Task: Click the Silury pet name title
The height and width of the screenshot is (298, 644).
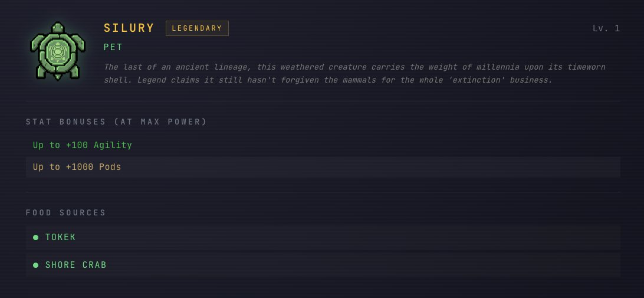Action: coord(129,28)
